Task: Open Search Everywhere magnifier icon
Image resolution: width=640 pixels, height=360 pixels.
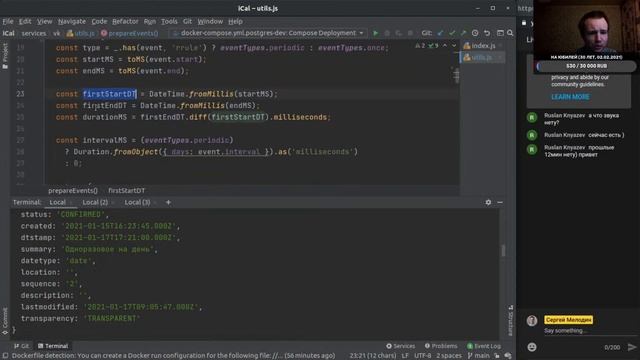Action: (x=510, y=33)
